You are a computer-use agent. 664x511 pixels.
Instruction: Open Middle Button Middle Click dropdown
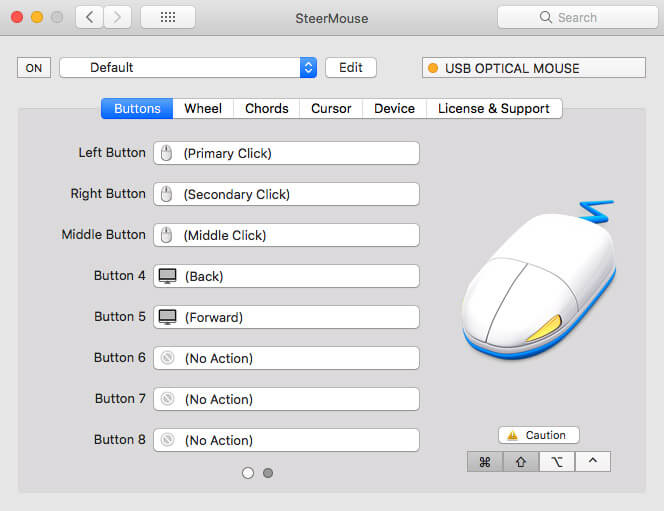[286, 235]
